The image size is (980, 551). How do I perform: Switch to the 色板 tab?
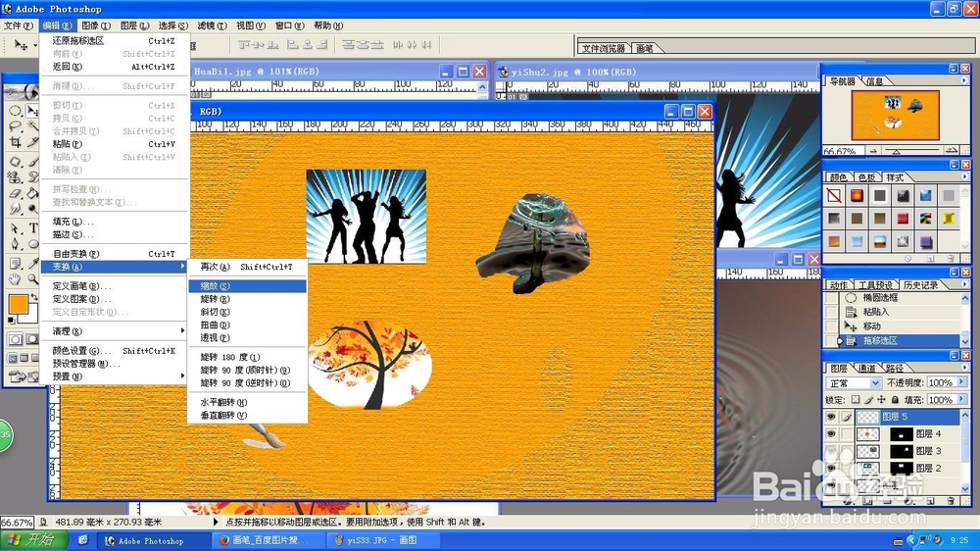point(866,177)
